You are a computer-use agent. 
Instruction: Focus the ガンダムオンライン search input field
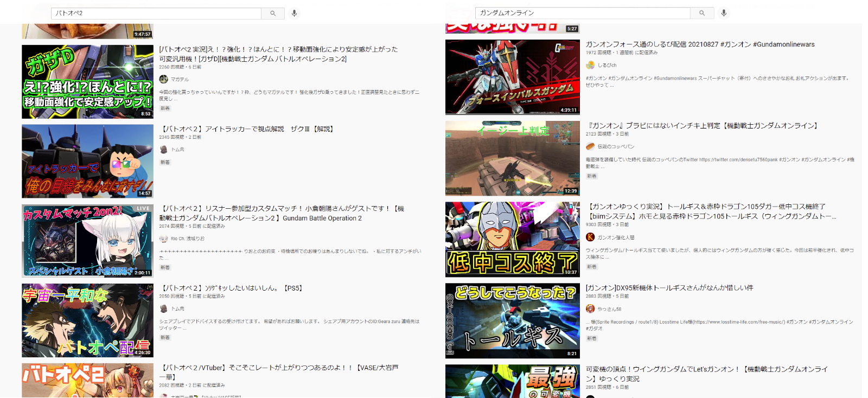pos(583,13)
